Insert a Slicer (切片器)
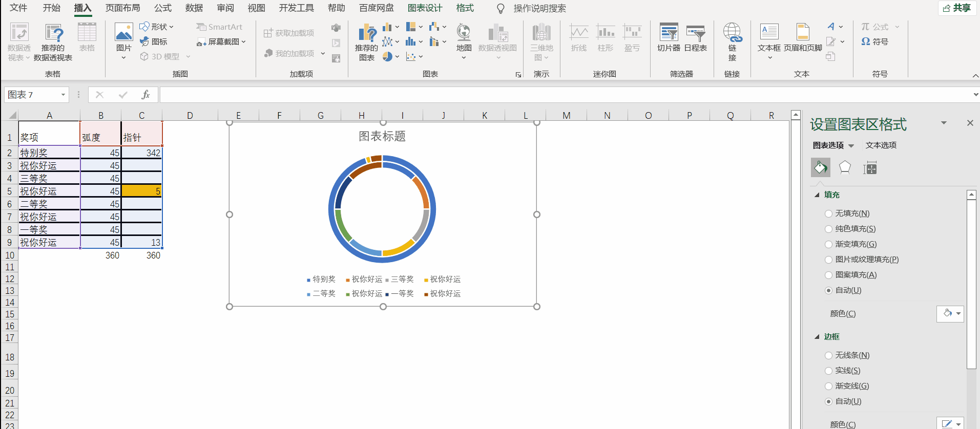The height and width of the screenshot is (429, 980). 669,37
